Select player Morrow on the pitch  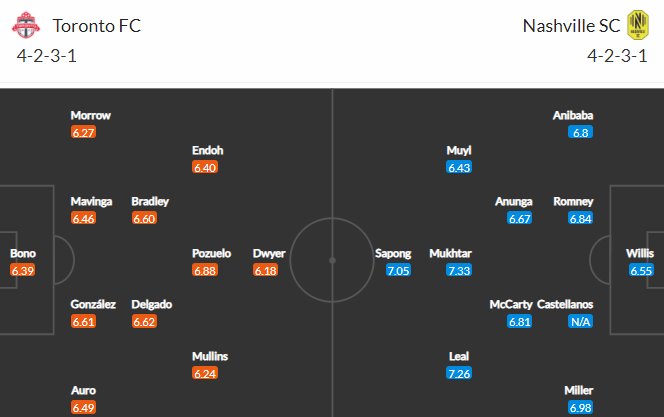coord(91,115)
